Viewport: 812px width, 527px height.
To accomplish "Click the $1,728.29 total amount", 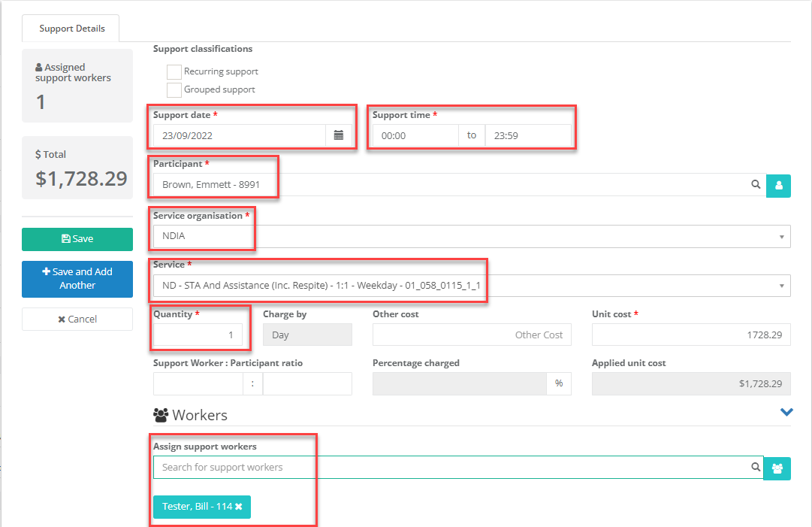I will click(81, 179).
